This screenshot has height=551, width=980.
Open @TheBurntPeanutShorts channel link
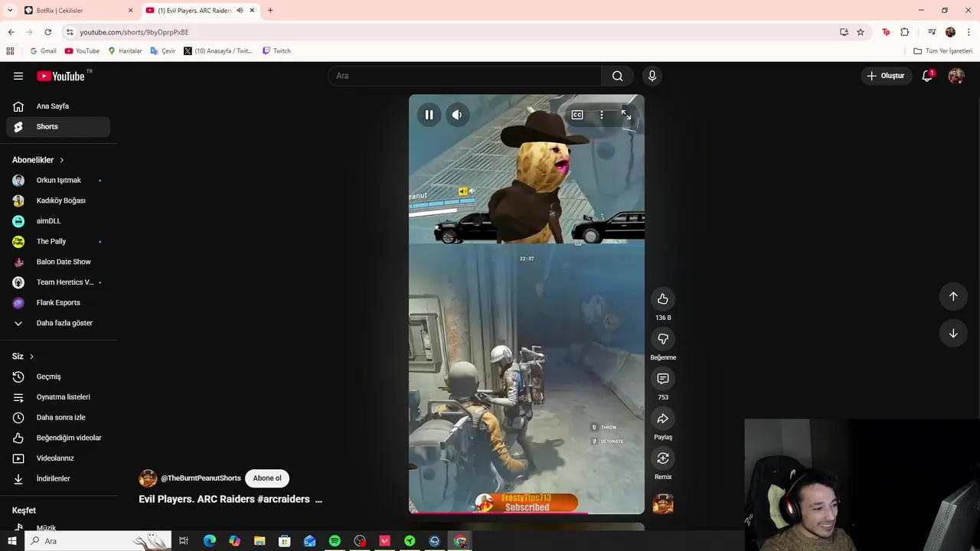point(201,478)
